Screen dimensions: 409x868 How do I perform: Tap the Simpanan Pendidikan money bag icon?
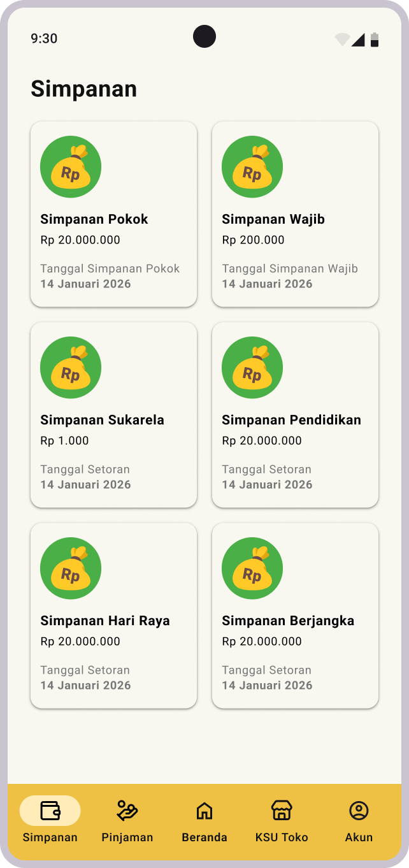(252, 368)
